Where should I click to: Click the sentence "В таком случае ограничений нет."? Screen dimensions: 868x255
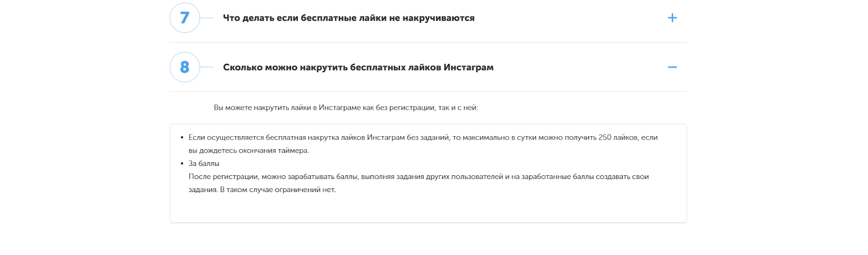278,189
